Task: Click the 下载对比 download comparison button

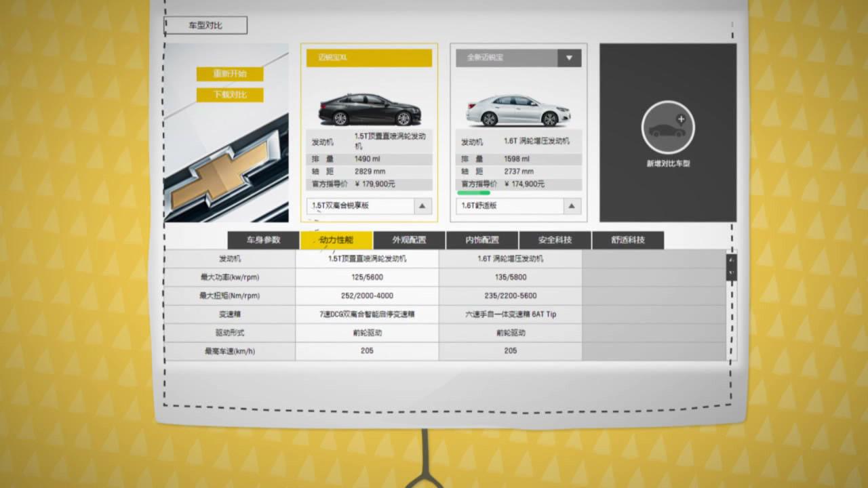Action: [x=230, y=95]
